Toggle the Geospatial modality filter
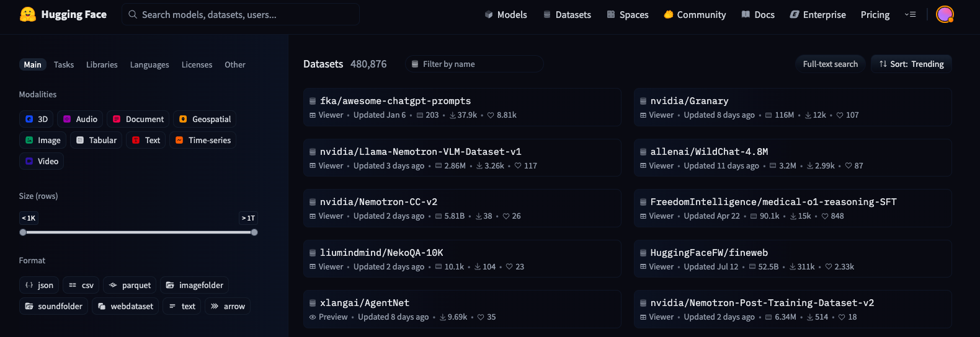 point(205,119)
